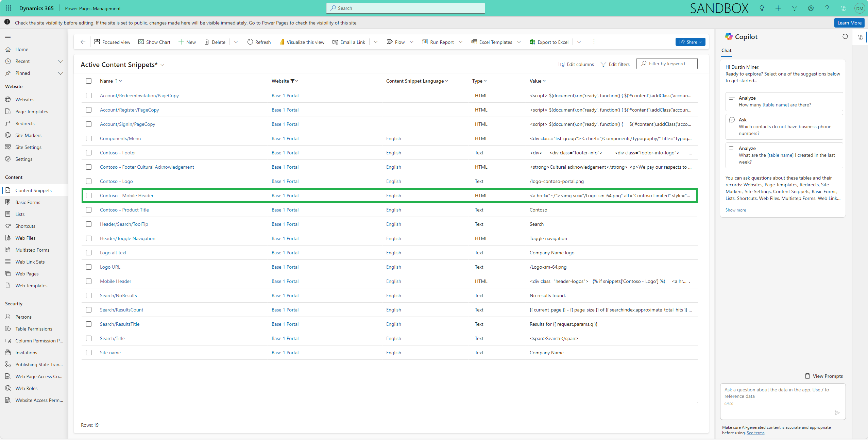Image resolution: width=868 pixels, height=440 pixels.
Task: Click the Focused view command
Action: tap(112, 42)
